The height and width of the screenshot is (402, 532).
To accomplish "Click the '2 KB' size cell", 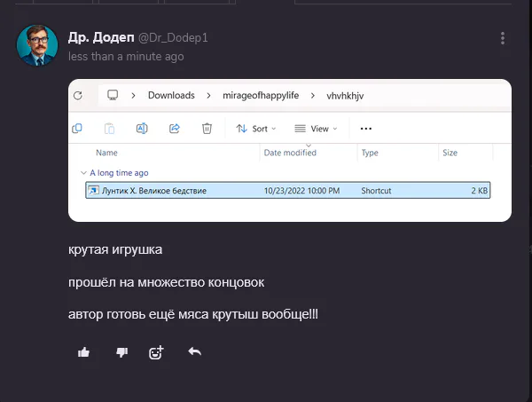I will tap(479, 191).
